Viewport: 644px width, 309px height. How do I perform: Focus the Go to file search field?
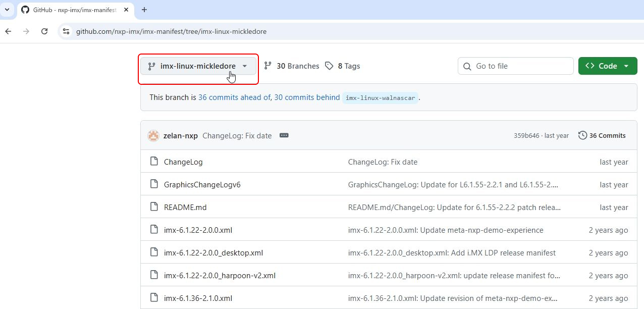click(x=520, y=66)
